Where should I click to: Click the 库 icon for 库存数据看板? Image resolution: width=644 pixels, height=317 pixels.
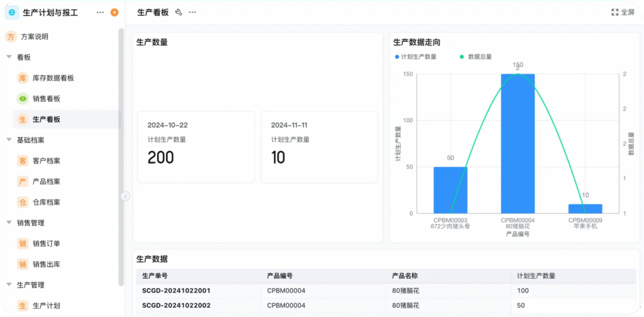tap(23, 78)
